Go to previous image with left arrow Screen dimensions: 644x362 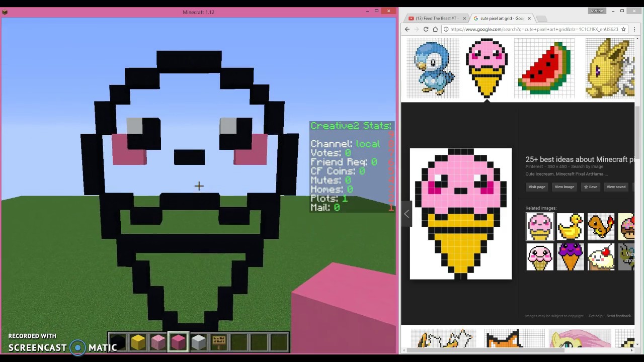pos(407,214)
